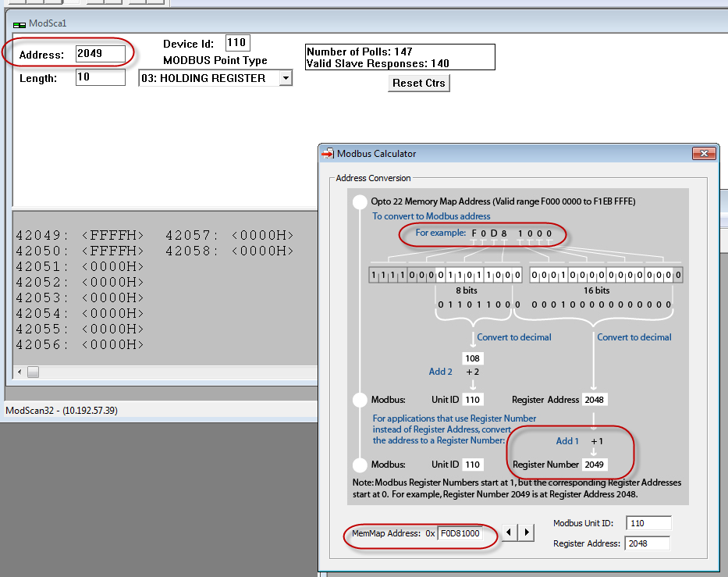
Task: Open the MODBUS Point Type dropdown
Action: [286, 77]
